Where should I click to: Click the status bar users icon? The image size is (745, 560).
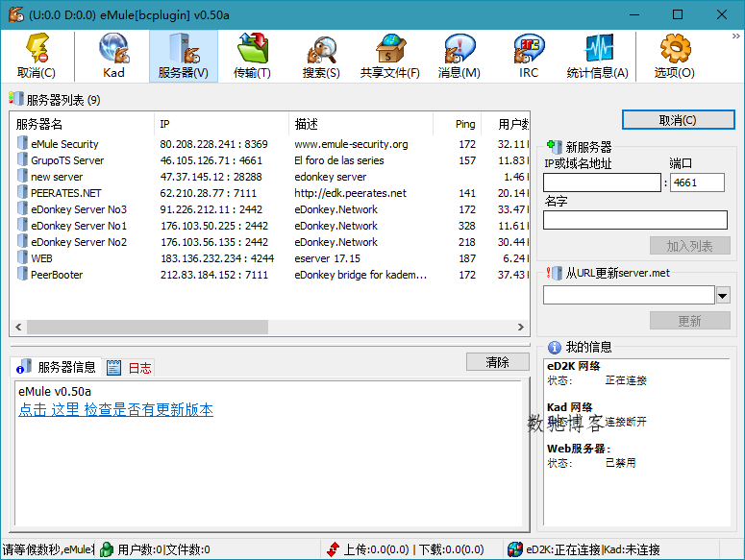(107, 549)
